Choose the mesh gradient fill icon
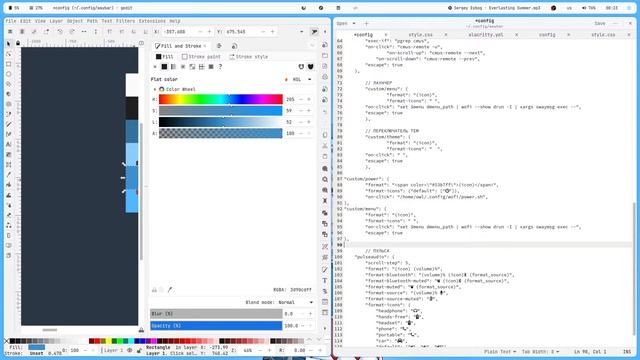The height and width of the screenshot is (360, 640). click(x=192, y=67)
